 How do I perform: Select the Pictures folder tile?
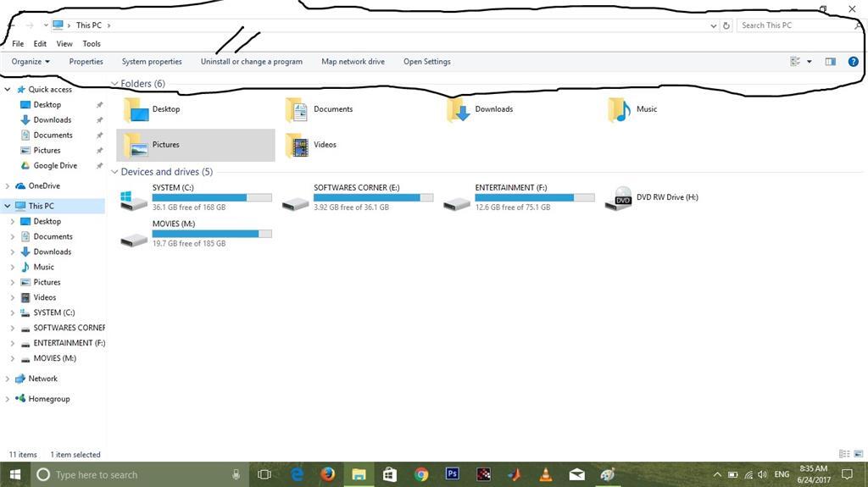point(196,145)
